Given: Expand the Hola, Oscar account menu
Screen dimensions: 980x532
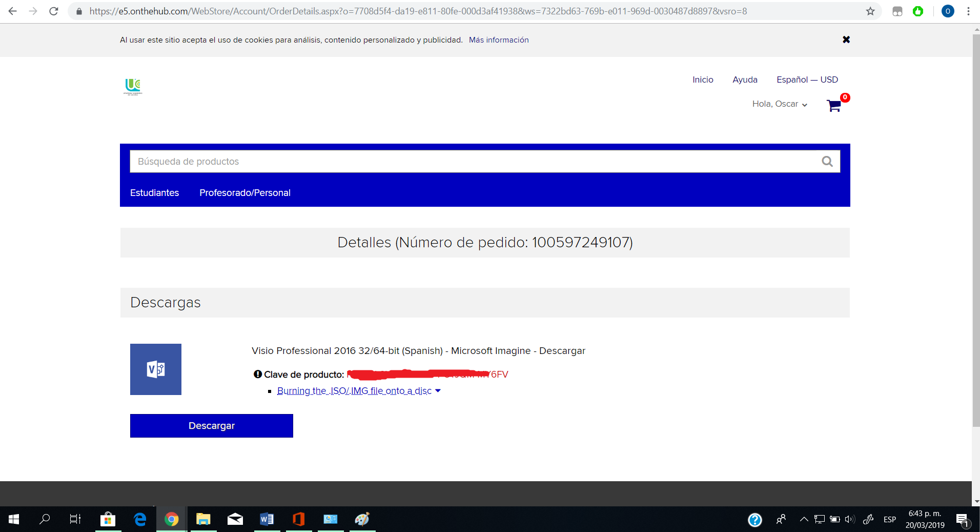Looking at the screenshot, I should [x=780, y=104].
